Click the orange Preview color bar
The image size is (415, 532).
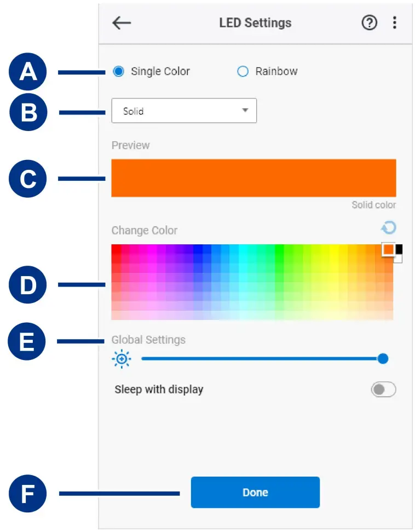tap(253, 178)
